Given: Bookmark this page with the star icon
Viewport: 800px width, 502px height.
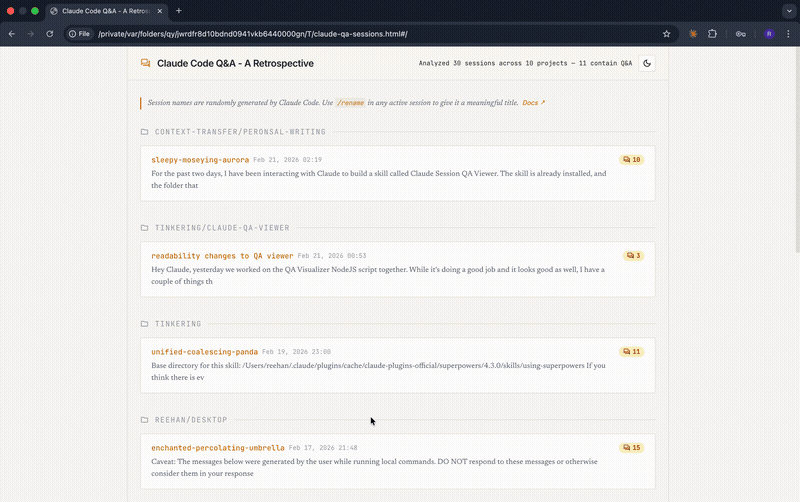Looking at the screenshot, I should click(x=667, y=33).
